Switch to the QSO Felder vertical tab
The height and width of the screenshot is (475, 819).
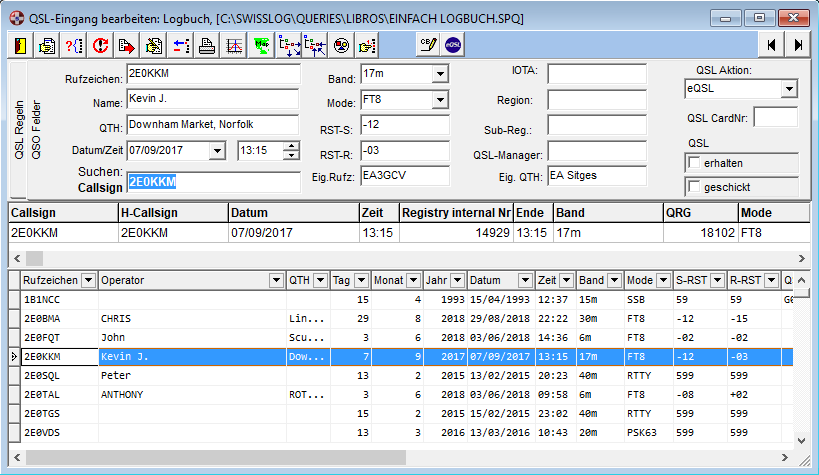pyautogui.click(x=37, y=129)
